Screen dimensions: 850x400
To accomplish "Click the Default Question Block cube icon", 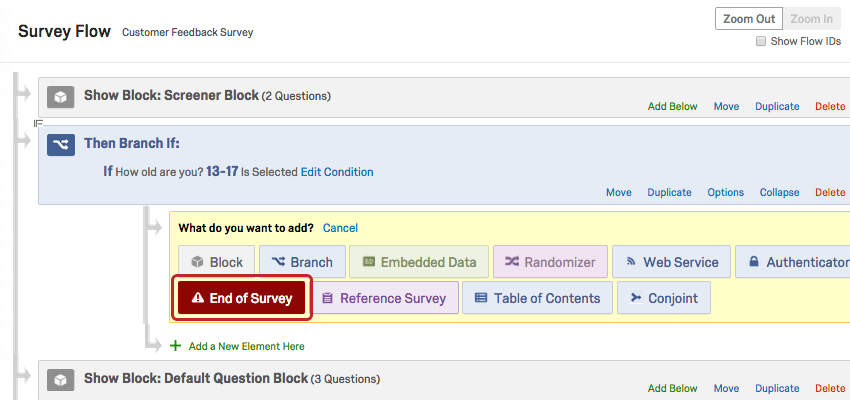I will 61,380.
